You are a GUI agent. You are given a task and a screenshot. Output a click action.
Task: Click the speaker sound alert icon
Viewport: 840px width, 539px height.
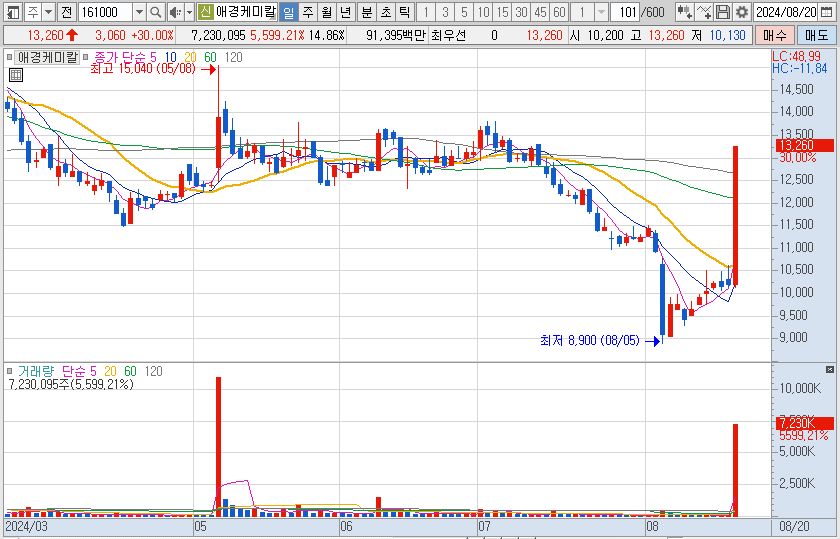click(x=175, y=12)
